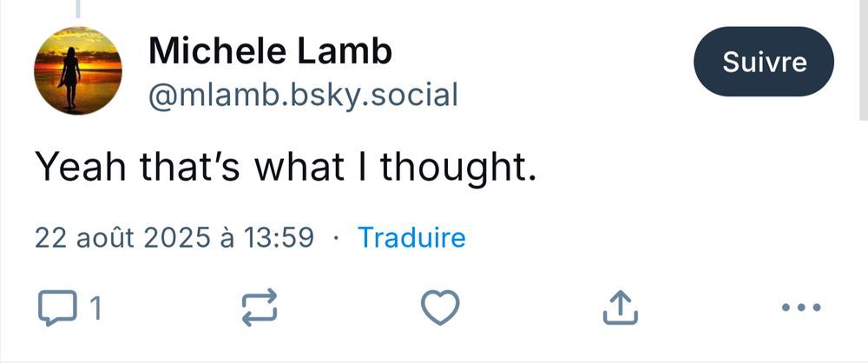Toggle the like heart on Michele's post
This screenshot has height=364, width=868.
point(440,307)
